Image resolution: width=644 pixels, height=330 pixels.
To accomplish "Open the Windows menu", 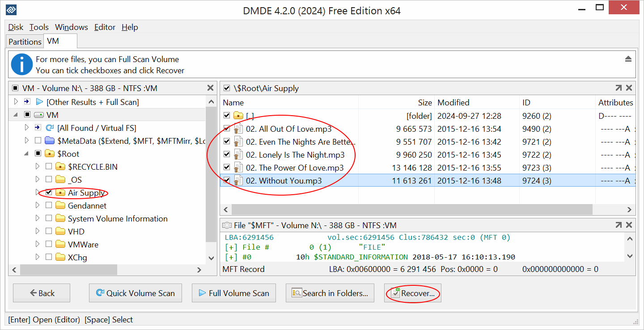I will coord(72,27).
